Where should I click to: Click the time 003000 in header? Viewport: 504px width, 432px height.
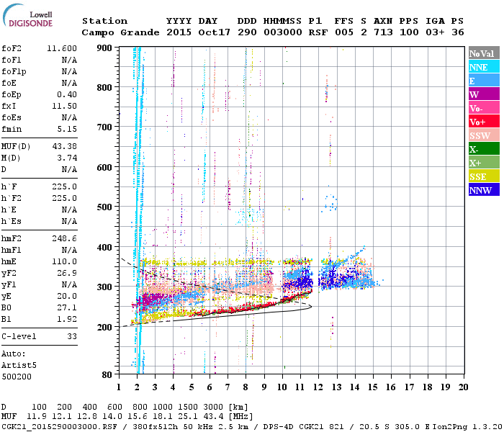click(282, 32)
